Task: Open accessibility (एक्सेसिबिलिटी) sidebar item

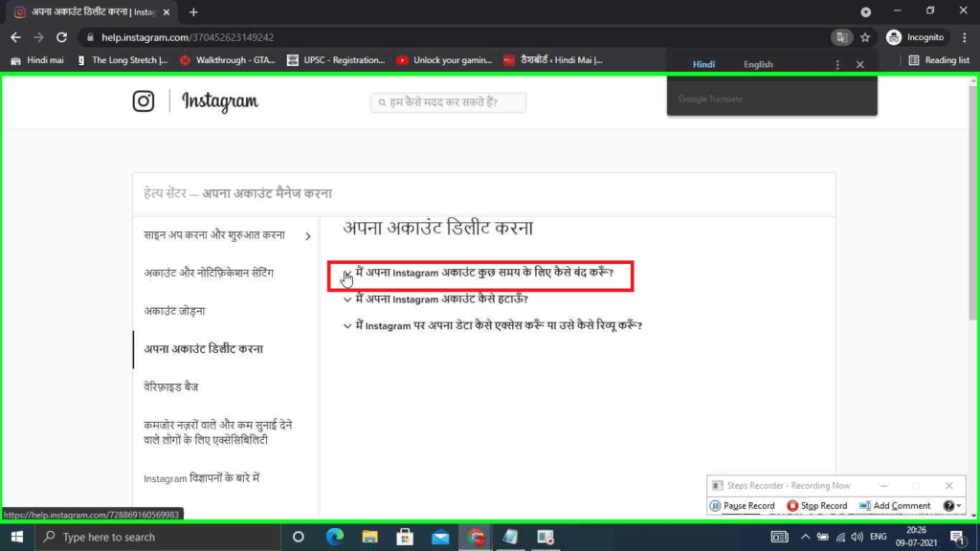Action: point(218,432)
